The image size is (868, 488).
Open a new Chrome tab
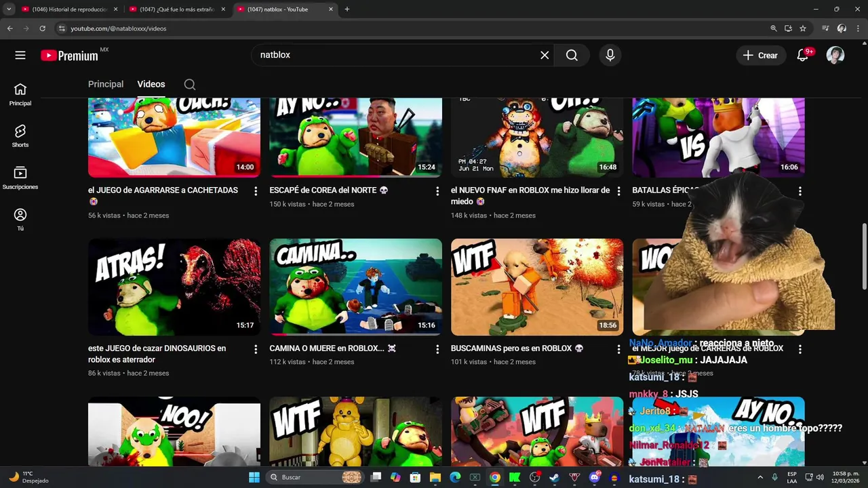(347, 9)
